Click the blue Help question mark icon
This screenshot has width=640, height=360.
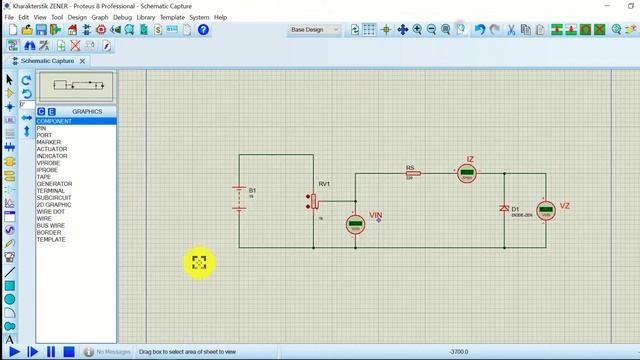(203, 30)
